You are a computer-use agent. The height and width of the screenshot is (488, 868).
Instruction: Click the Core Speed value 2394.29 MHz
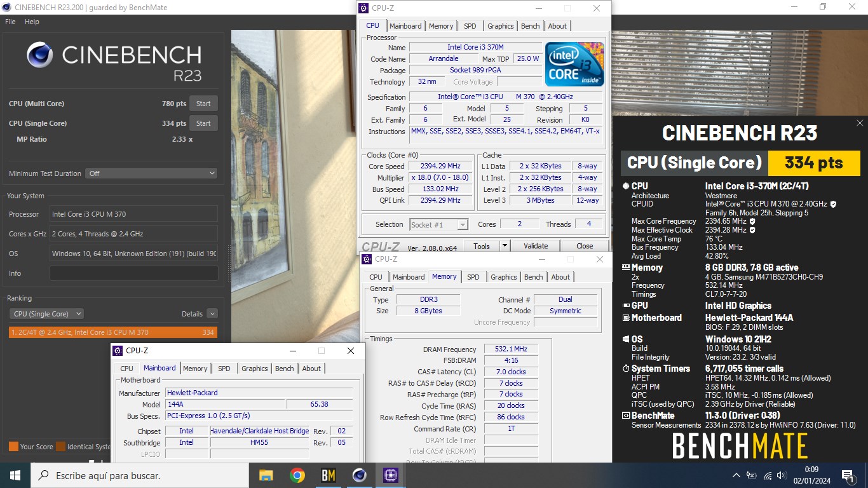click(x=440, y=166)
